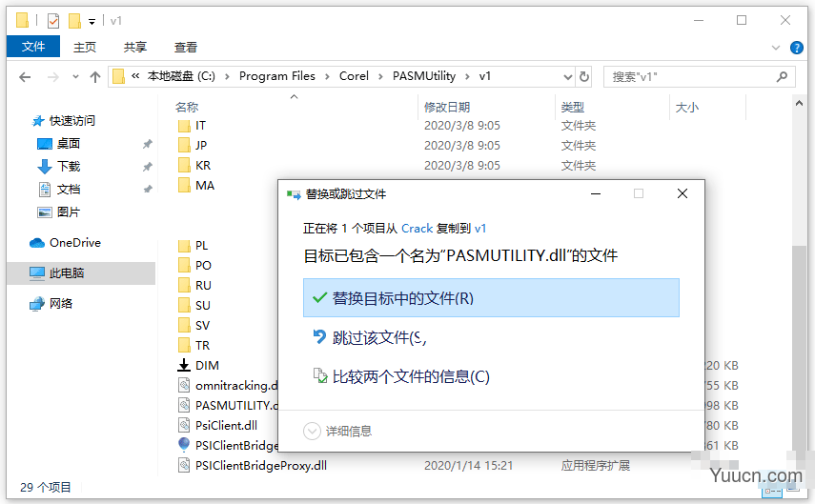Select the TR folder icon
Viewport: 815px width, 504px height.
pyautogui.click(x=184, y=346)
